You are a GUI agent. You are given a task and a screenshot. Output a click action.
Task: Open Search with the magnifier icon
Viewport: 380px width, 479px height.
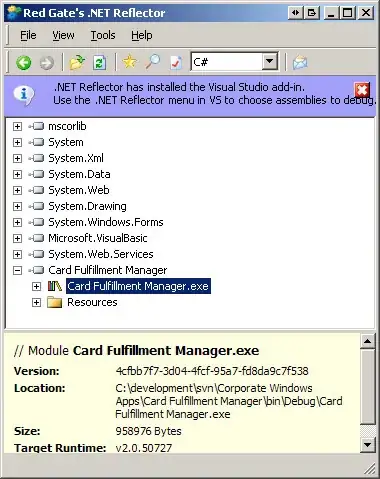pyautogui.click(x=153, y=62)
